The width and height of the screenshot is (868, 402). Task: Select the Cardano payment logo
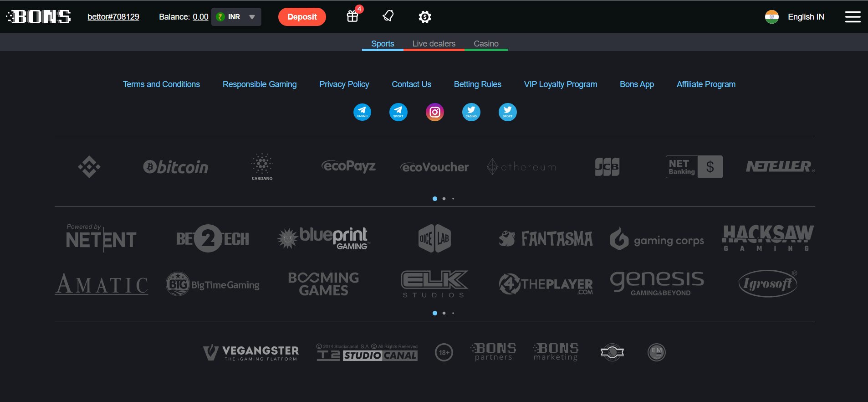pyautogui.click(x=262, y=167)
